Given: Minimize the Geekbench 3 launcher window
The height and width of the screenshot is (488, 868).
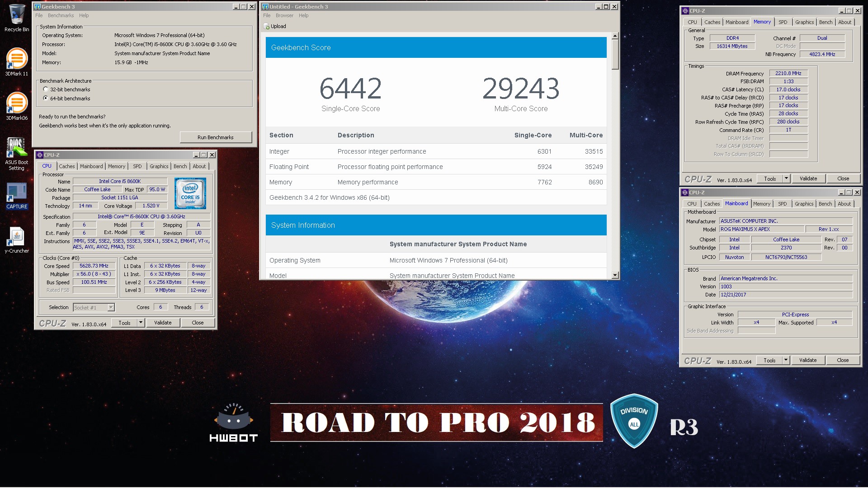Looking at the screenshot, I should (236, 7).
